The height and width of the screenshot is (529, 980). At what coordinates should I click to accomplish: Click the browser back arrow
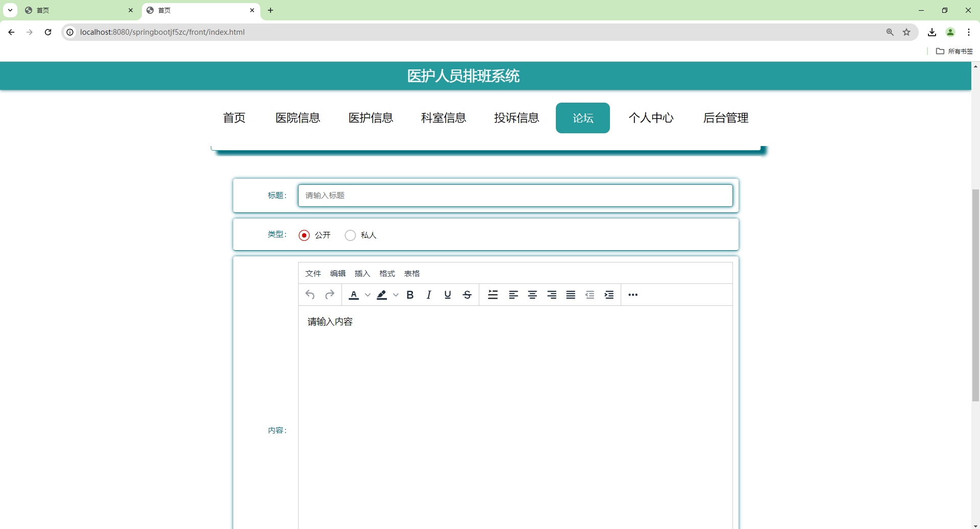tap(11, 32)
